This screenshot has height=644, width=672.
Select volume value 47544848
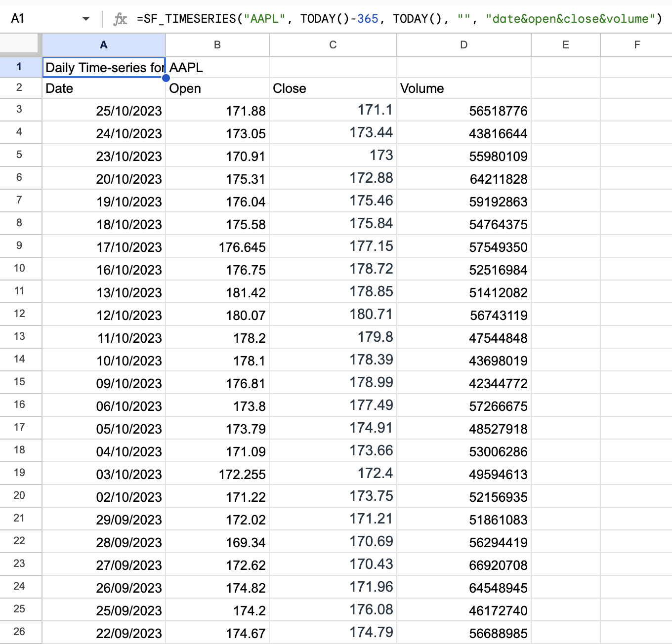pos(464,337)
